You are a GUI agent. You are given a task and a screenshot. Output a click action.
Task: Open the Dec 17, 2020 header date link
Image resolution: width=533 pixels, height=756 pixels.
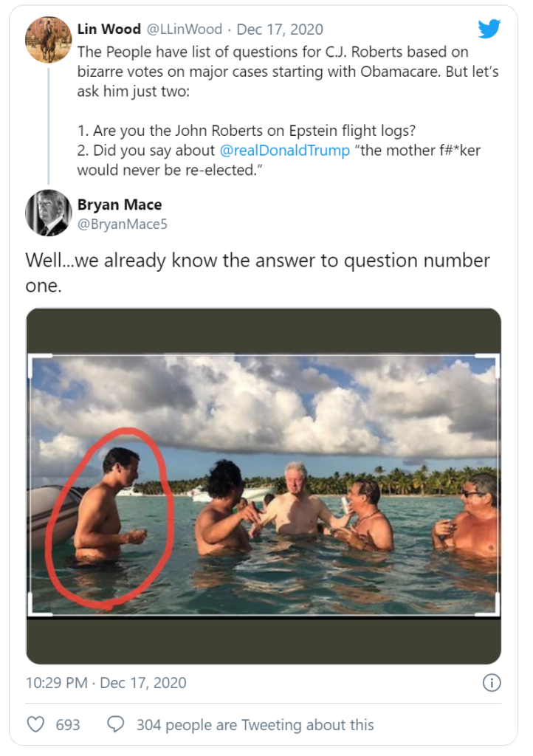pyautogui.click(x=280, y=30)
